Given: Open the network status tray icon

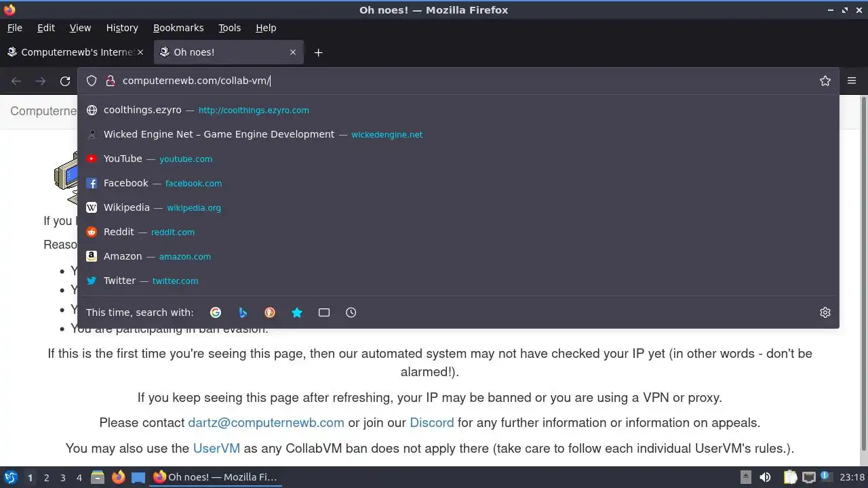Looking at the screenshot, I should [x=808, y=477].
